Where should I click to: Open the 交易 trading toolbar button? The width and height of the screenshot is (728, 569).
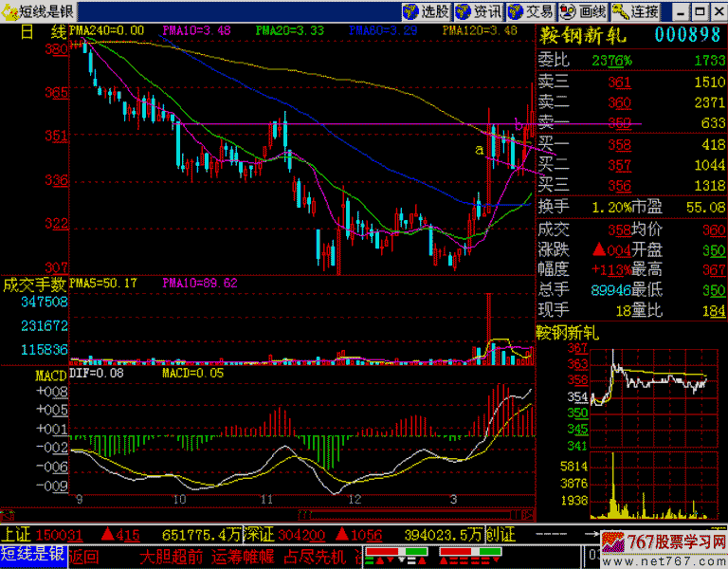530,11
